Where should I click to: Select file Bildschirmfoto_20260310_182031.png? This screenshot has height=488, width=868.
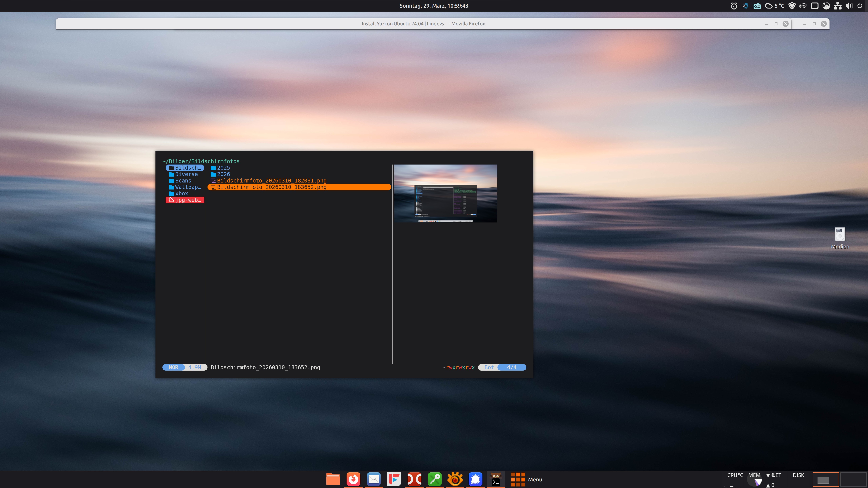click(271, 180)
